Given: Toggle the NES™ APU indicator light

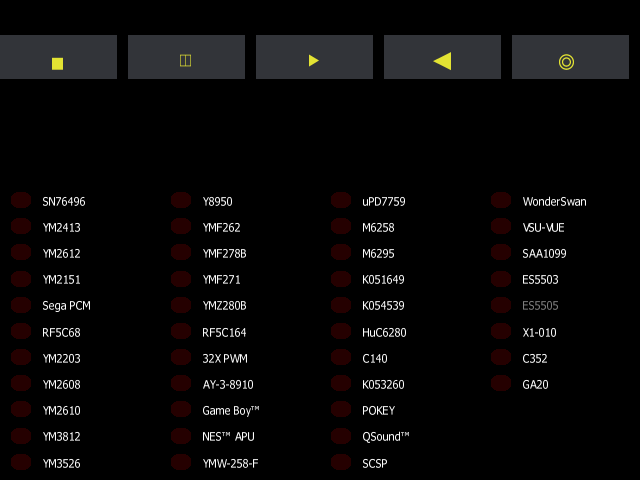Looking at the screenshot, I should [x=181, y=436].
